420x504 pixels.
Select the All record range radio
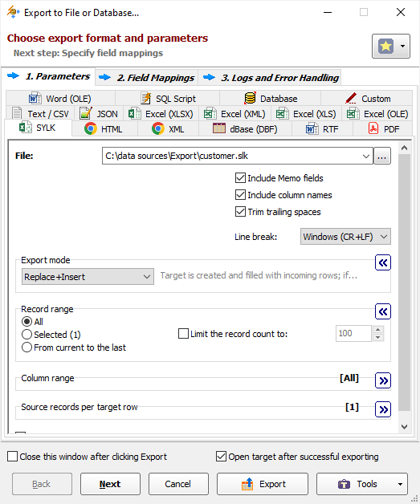tap(27, 322)
